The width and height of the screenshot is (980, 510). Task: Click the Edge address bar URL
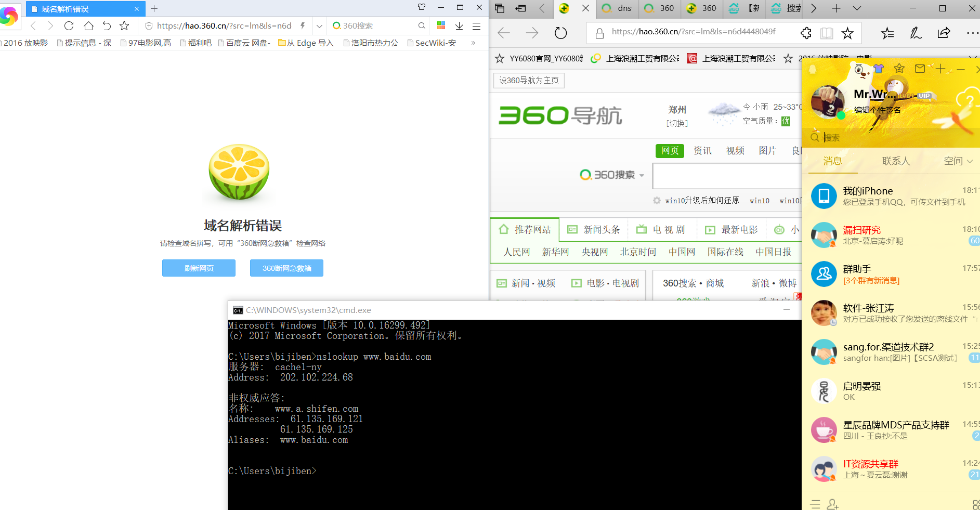point(694,32)
